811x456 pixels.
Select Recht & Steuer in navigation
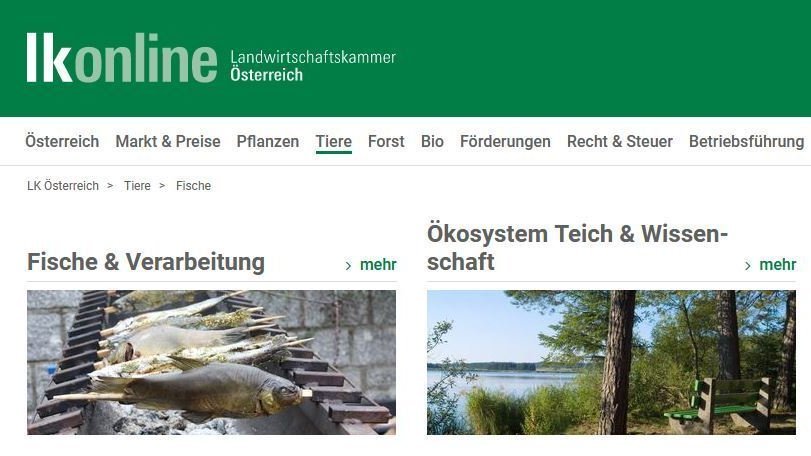point(620,141)
